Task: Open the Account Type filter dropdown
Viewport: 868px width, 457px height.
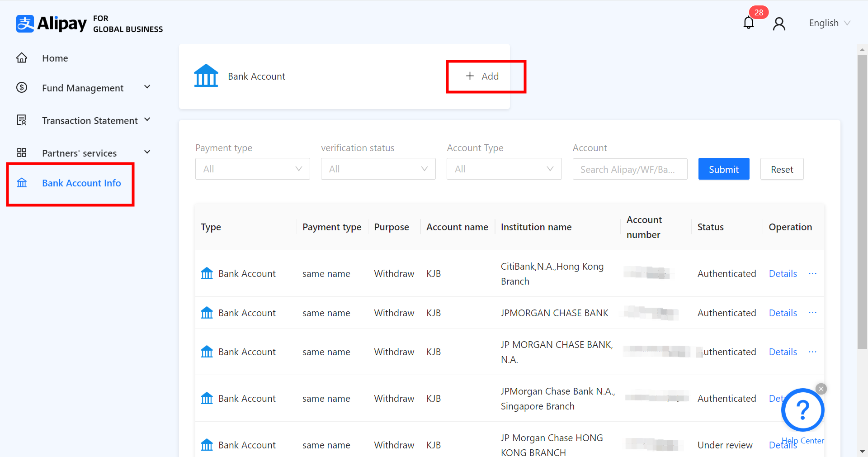Action: point(504,169)
